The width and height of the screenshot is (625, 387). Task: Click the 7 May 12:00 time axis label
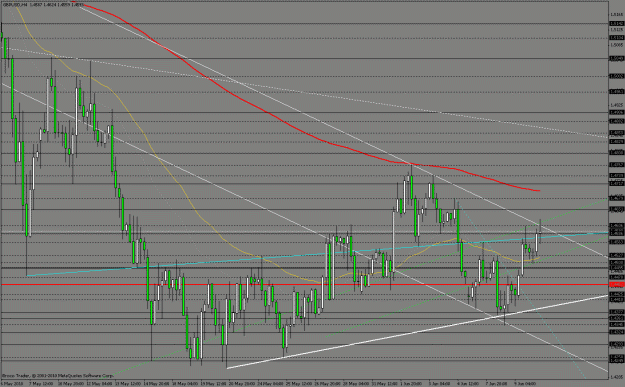(x=41, y=383)
